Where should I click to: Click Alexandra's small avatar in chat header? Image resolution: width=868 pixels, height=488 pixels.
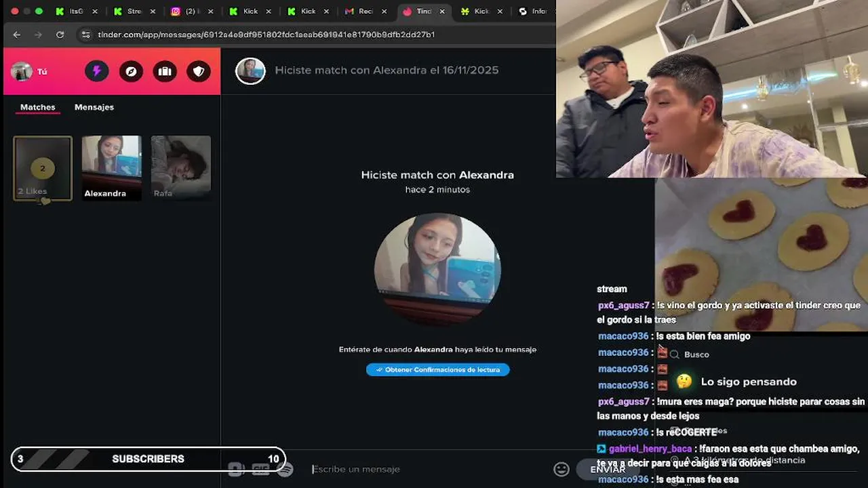click(250, 70)
